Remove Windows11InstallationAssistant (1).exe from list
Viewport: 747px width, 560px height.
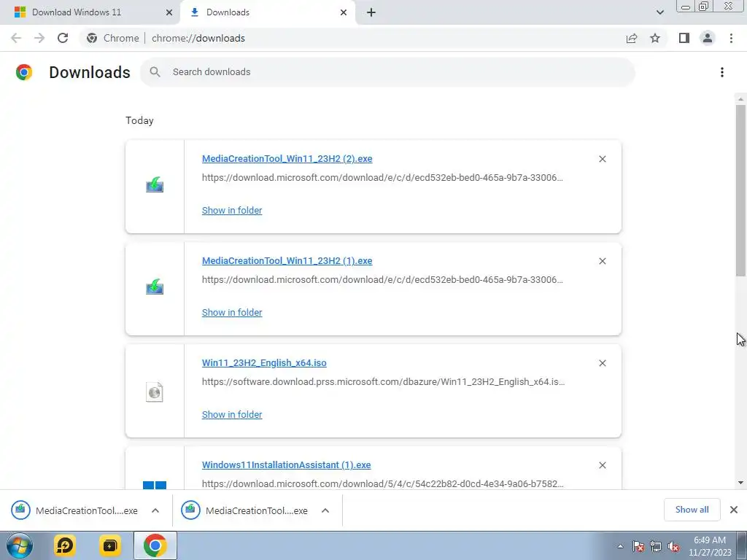602,465
